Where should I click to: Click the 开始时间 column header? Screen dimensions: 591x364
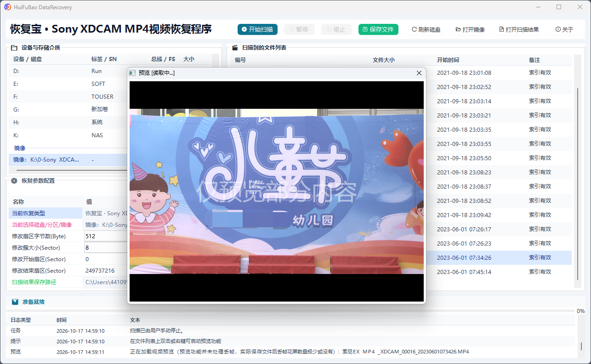[448, 60]
